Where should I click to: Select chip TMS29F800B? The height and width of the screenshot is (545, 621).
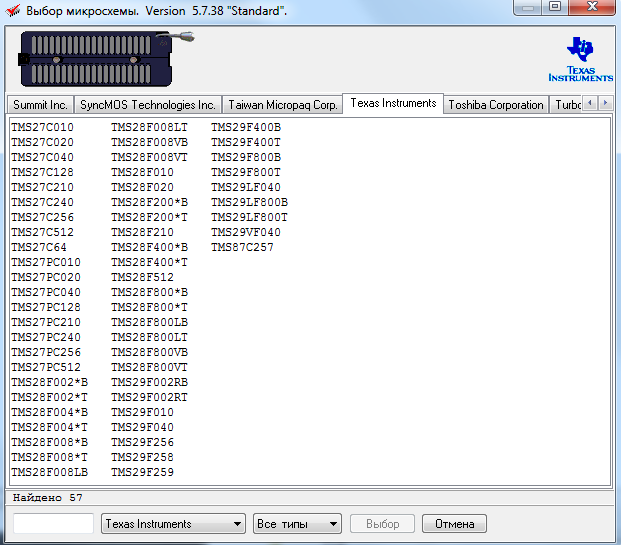[246, 157]
